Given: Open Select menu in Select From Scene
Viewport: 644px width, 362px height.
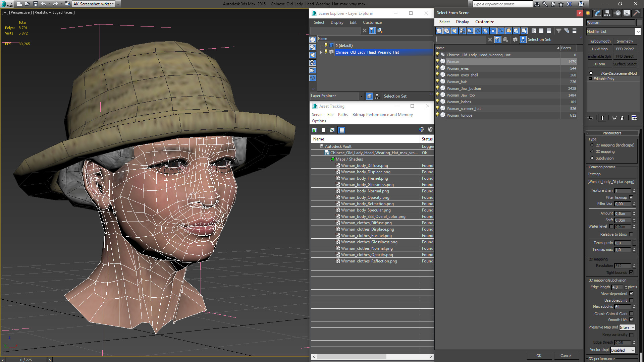Looking at the screenshot, I should 444,22.
